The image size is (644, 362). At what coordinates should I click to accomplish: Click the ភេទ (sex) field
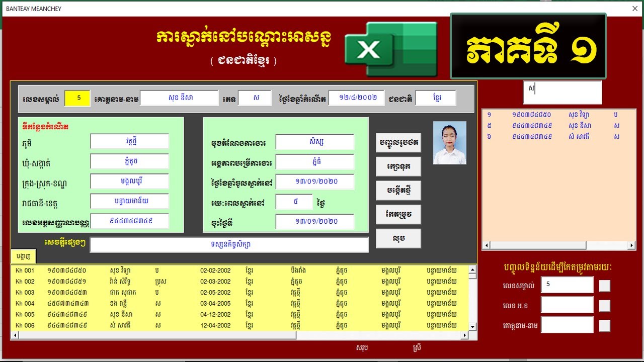click(255, 98)
